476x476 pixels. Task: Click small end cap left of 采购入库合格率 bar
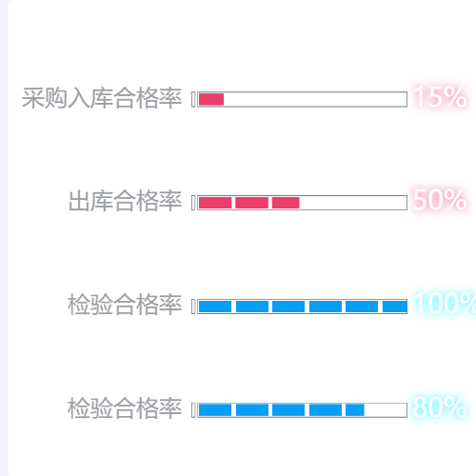coord(193,99)
